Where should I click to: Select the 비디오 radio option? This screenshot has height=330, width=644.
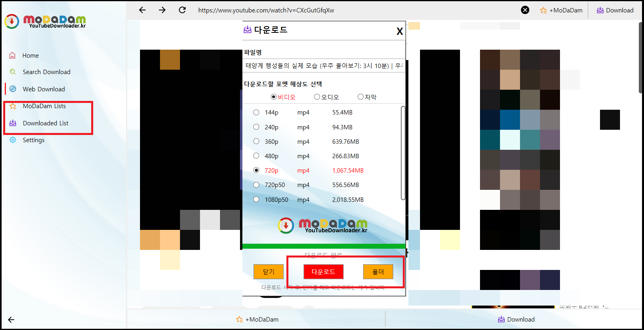point(274,97)
